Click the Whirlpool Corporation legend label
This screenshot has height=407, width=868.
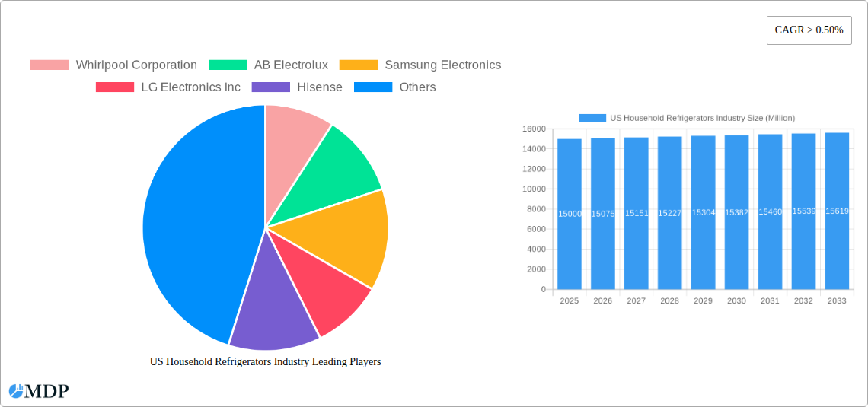pos(136,65)
